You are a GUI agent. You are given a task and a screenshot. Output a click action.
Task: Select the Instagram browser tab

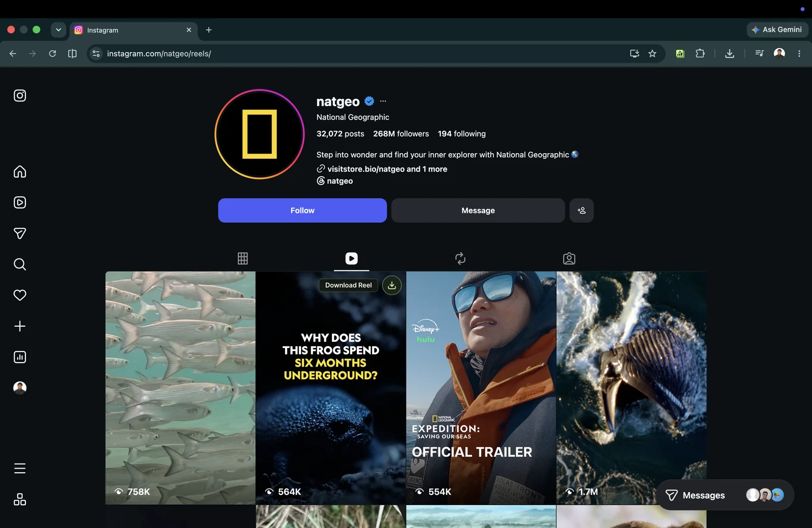[x=133, y=30]
